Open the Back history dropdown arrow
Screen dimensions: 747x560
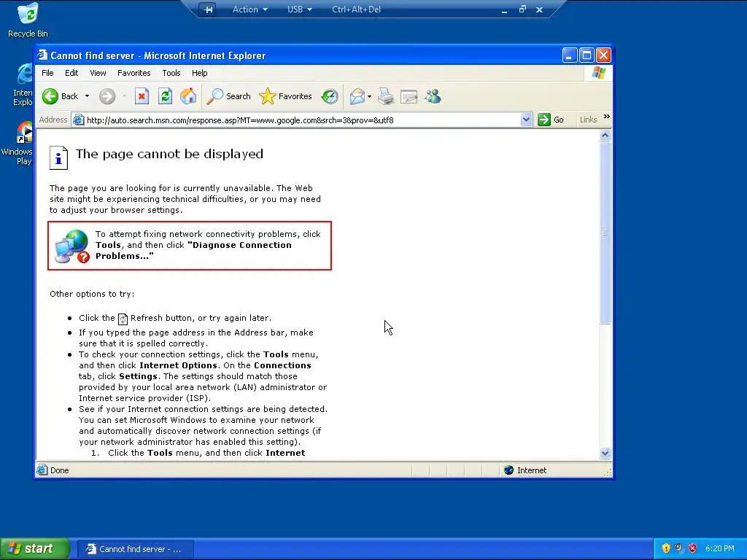point(88,96)
